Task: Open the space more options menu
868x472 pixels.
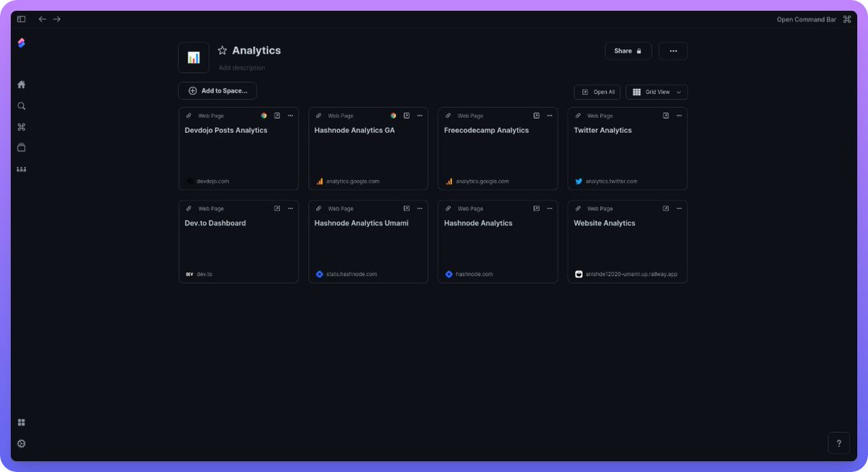Action: point(673,51)
